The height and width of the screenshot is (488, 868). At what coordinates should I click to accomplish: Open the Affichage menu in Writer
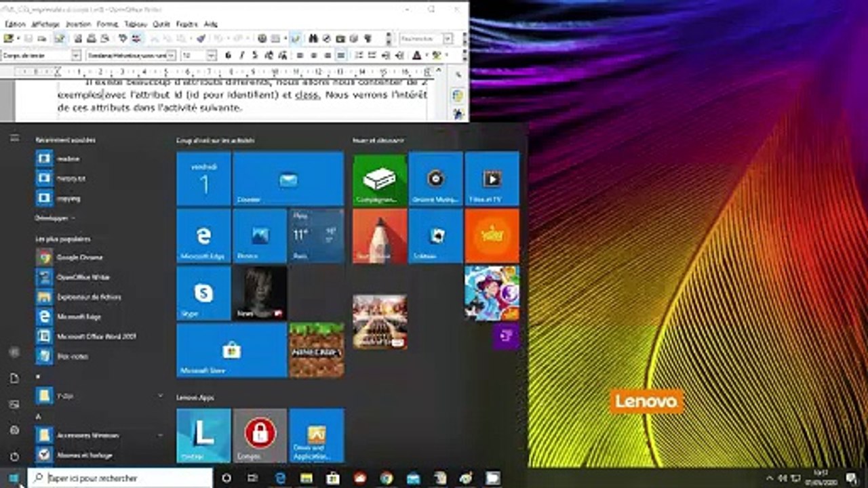pyautogui.click(x=45, y=24)
